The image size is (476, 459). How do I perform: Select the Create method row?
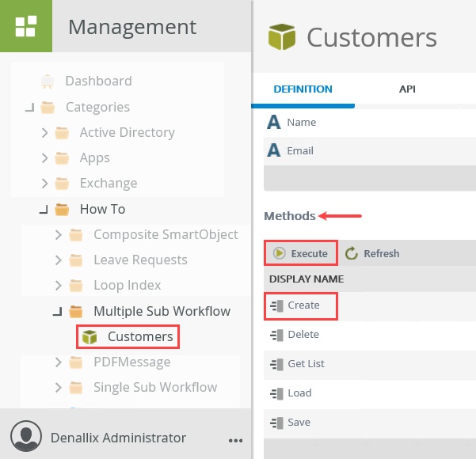[303, 305]
